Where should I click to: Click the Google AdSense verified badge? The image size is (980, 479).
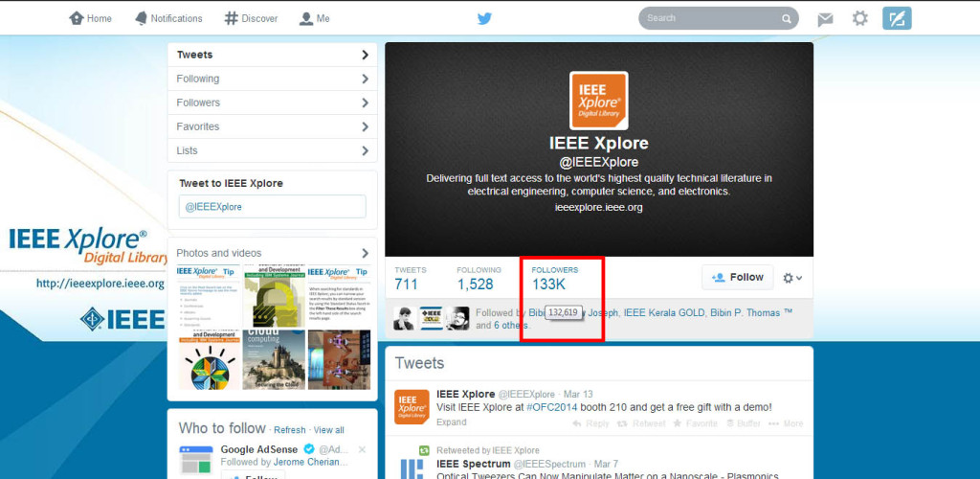[x=309, y=449]
